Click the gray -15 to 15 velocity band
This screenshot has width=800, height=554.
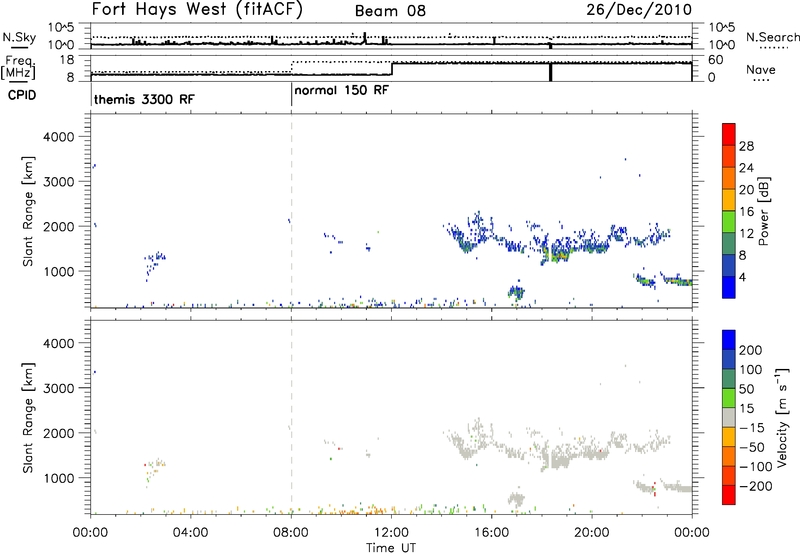(729, 418)
